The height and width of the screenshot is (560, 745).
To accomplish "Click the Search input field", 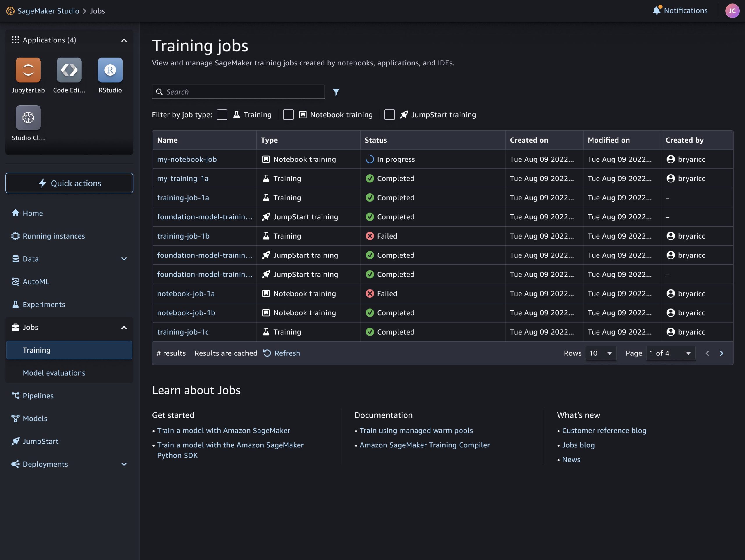I will click(238, 92).
